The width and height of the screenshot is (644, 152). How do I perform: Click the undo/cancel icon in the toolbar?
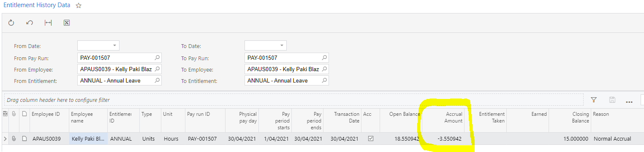(30, 23)
